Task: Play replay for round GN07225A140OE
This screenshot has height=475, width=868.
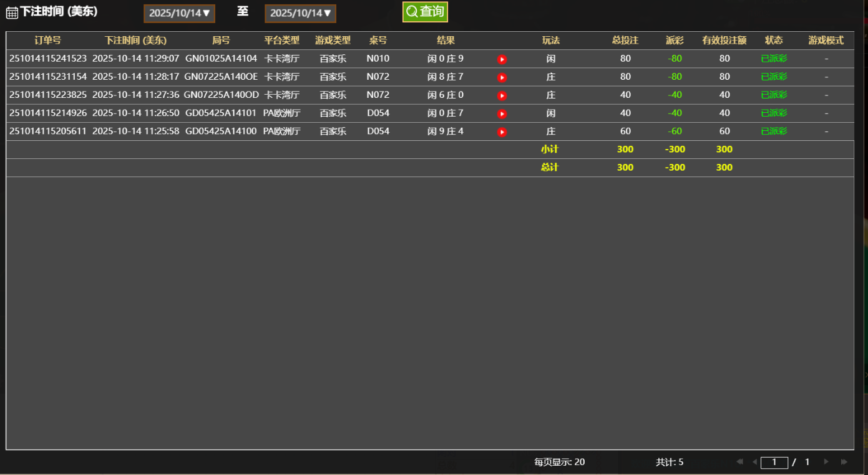Action: 502,77
